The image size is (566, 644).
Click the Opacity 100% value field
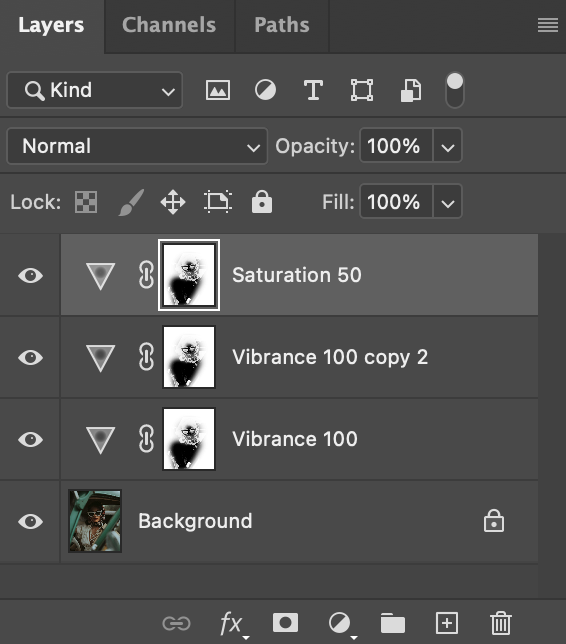click(396, 146)
